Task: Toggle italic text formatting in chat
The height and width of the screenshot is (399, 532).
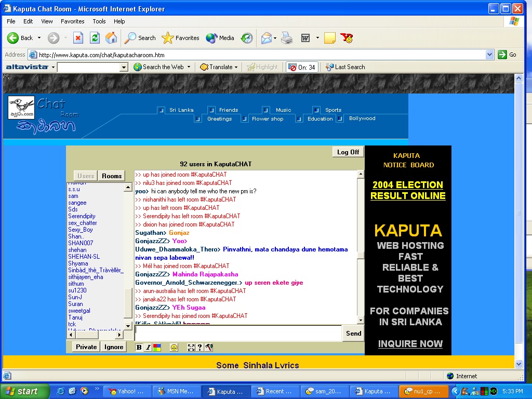Action: (x=148, y=347)
